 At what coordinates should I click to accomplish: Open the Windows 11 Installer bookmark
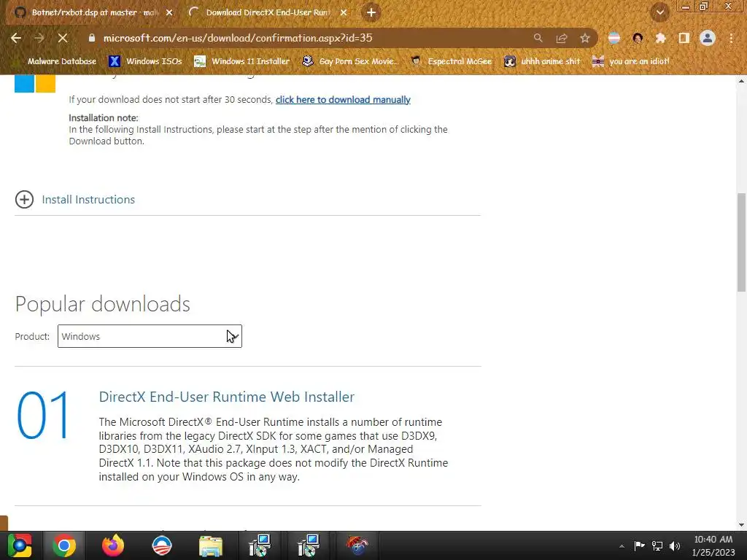pyautogui.click(x=242, y=61)
